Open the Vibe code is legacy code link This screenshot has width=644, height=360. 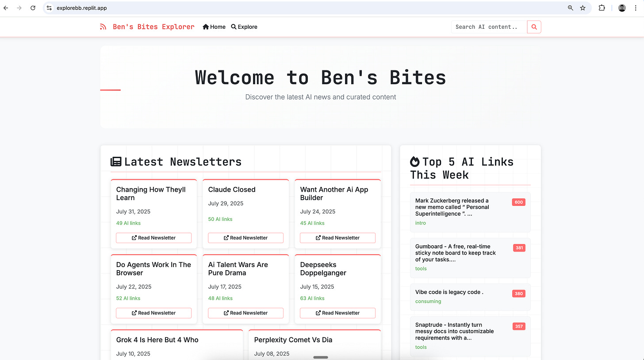click(x=449, y=292)
